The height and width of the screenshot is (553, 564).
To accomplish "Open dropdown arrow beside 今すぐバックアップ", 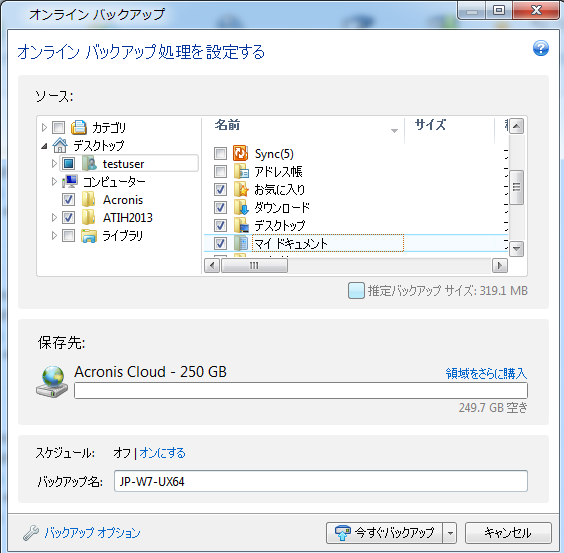I will (450, 533).
